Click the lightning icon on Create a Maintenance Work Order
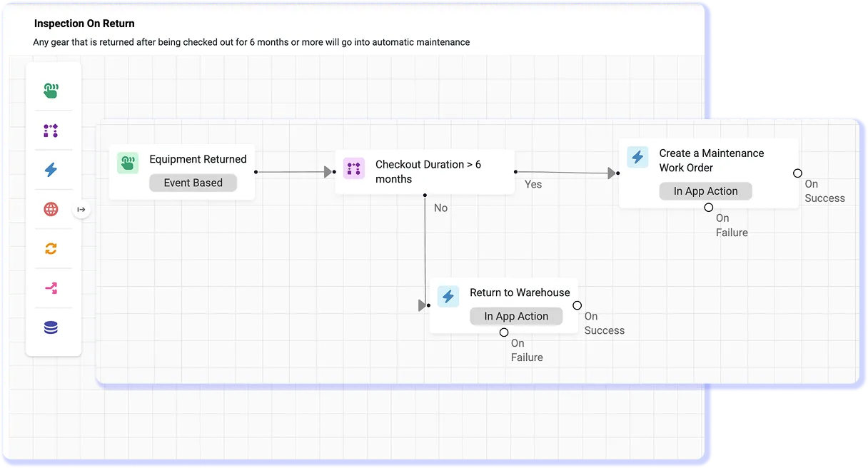 pyautogui.click(x=637, y=157)
